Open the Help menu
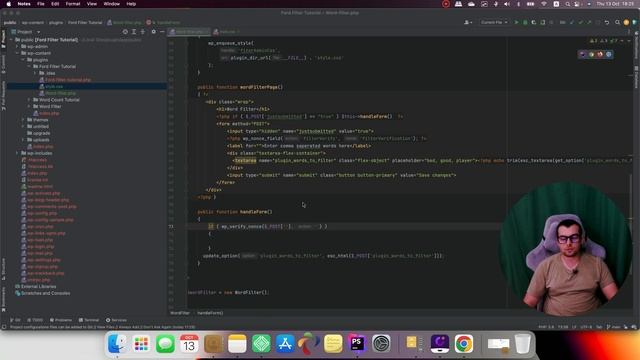This screenshot has height=360, width=640. [x=131, y=4]
